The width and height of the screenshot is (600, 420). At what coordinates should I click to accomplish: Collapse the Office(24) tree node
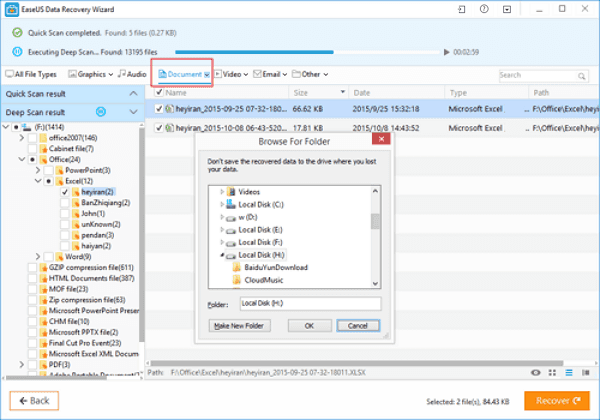(22, 159)
